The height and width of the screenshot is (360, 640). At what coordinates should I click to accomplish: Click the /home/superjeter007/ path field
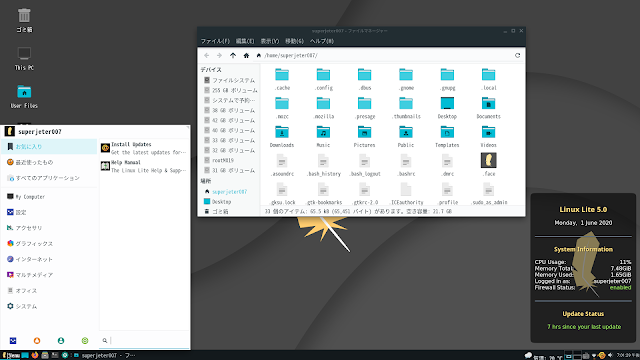point(382,56)
